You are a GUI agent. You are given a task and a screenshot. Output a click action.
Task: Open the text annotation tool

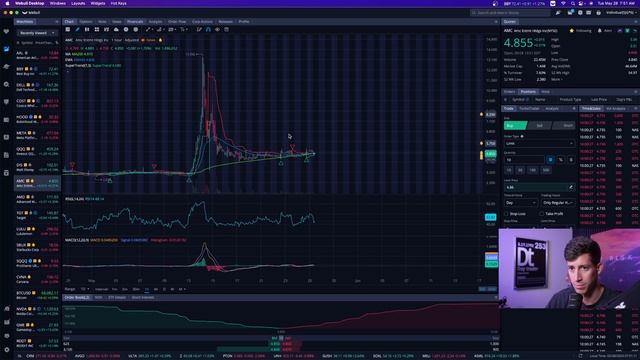pyautogui.click(x=182, y=29)
